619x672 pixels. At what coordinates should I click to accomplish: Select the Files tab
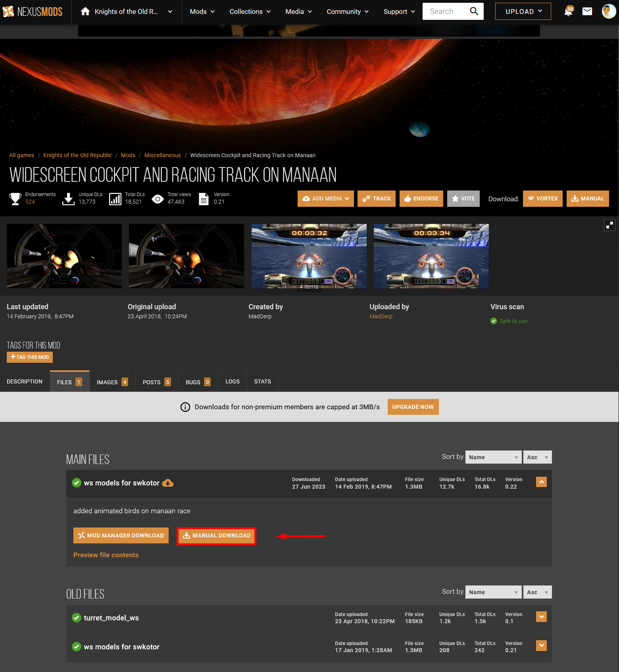pos(69,381)
